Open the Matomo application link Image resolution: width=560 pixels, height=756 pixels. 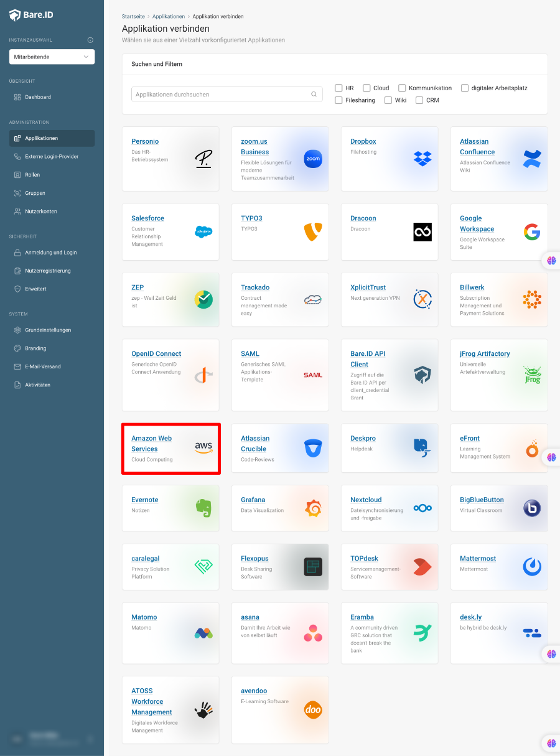point(144,617)
